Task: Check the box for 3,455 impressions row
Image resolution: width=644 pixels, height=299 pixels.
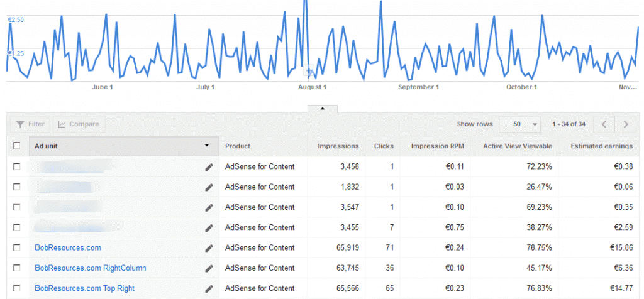Action: click(x=17, y=227)
